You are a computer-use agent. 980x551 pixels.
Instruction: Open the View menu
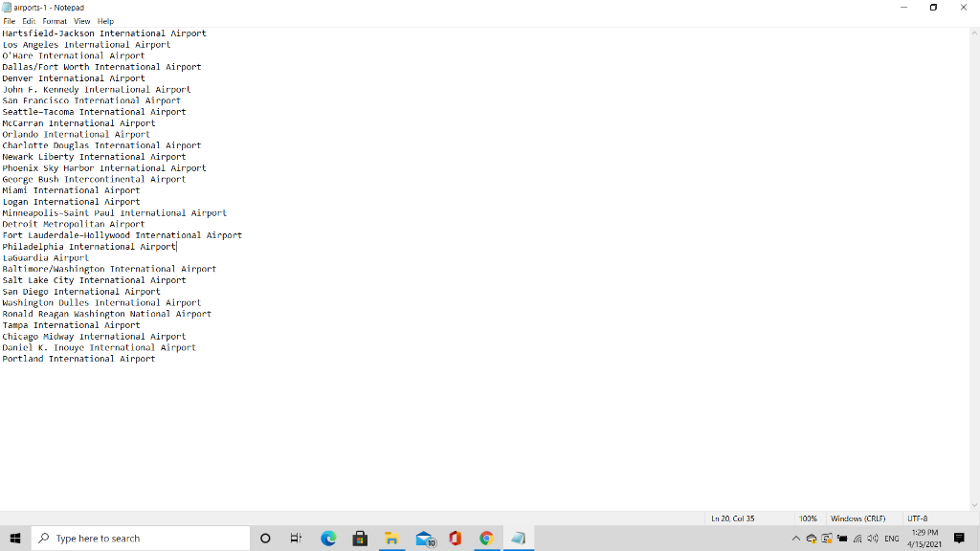pyautogui.click(x=82, y=21)
